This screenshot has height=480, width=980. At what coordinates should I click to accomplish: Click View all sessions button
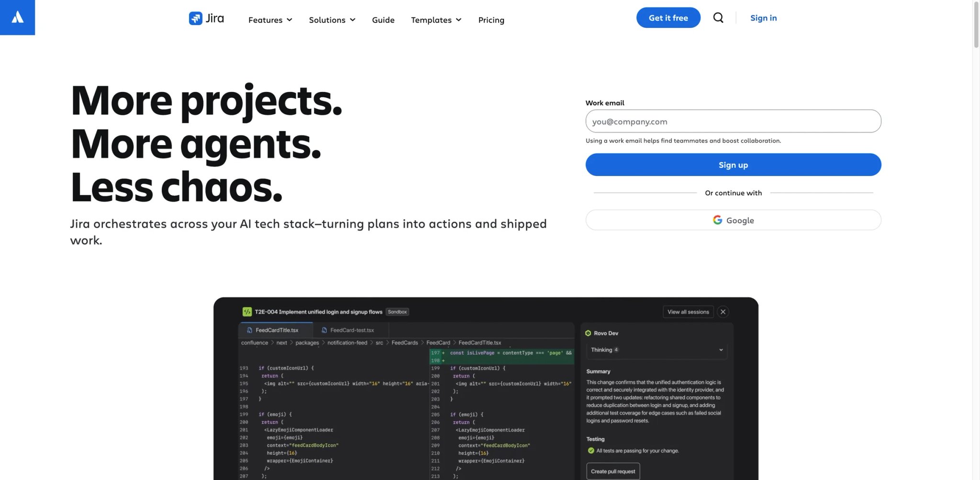pos(688,312)
